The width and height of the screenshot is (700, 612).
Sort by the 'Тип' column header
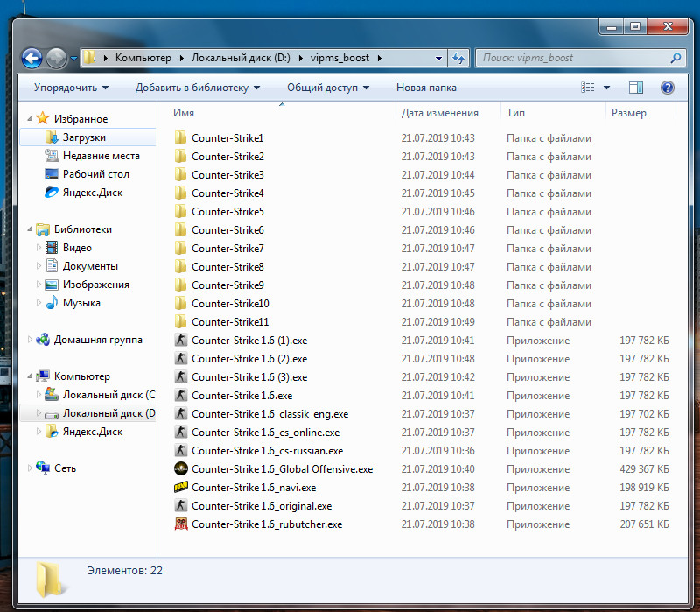pyautogui.click(x=515, y=113)
